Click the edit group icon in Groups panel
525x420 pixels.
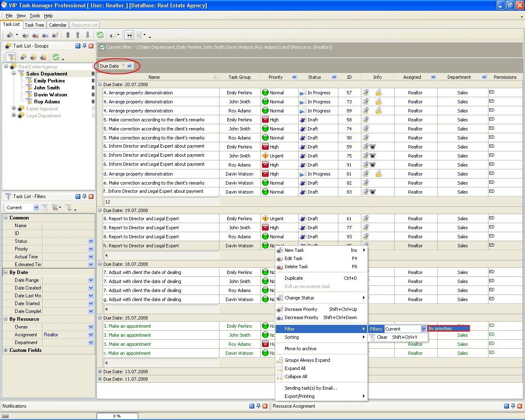pyautogui.click(x=33, y=57)
